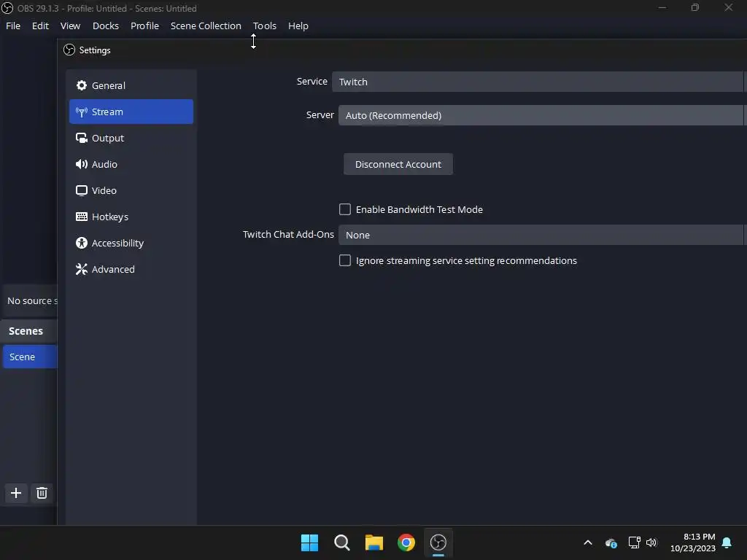747x560 pixels.
Task: Click the OneDrive cloud tray icon
Action: pos(611,542)
